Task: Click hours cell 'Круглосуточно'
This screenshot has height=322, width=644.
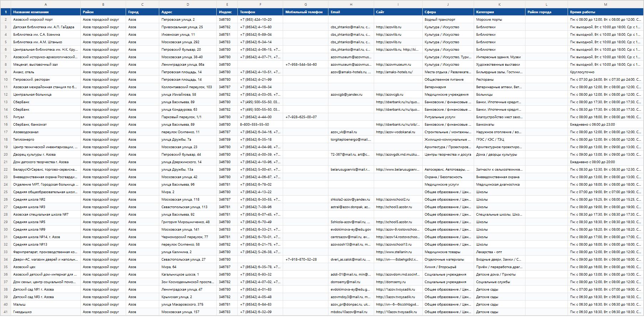Action: click(x=605, y=72)
